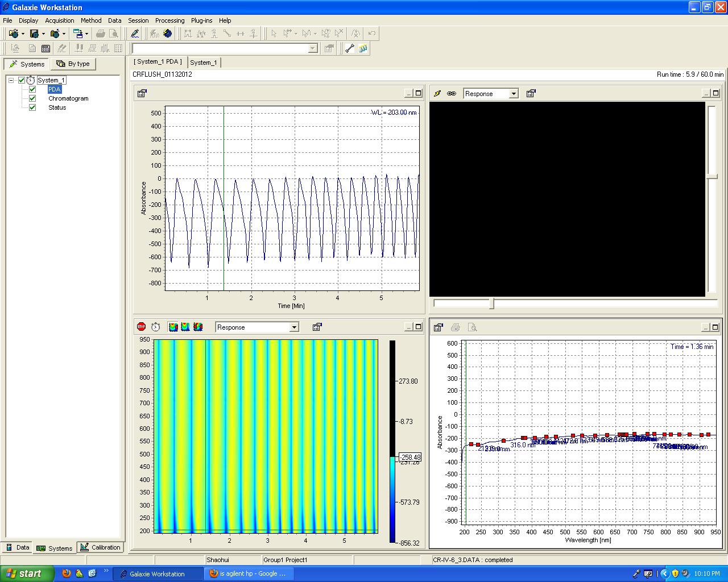Click the stopwatch icon beside STOP
The width and height of the screenshot is (728, 582).
pyautogui.click(x=156, y=327)
